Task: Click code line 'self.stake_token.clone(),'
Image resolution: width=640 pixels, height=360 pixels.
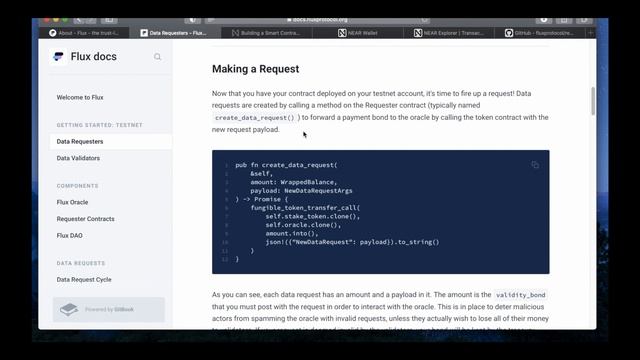Action: point(313,216)
